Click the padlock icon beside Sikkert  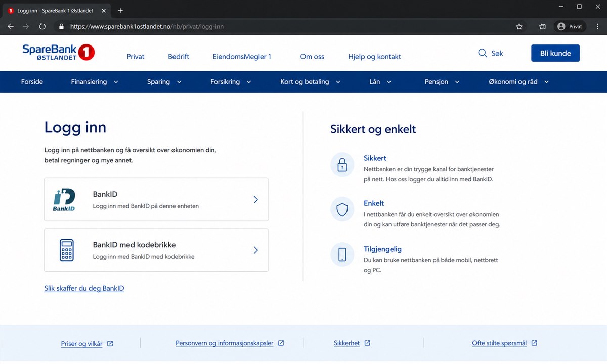pyautogui.click(x=342, y=165)
